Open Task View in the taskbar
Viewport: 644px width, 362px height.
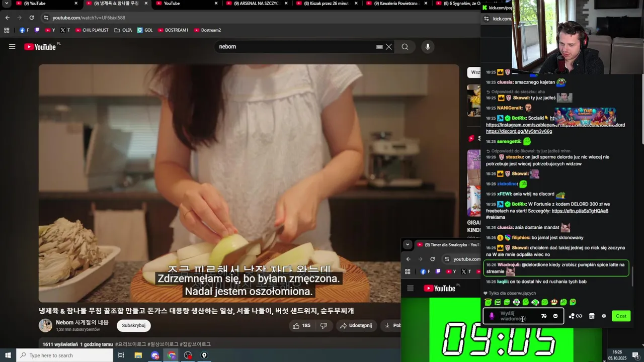(x=121, y=355)
